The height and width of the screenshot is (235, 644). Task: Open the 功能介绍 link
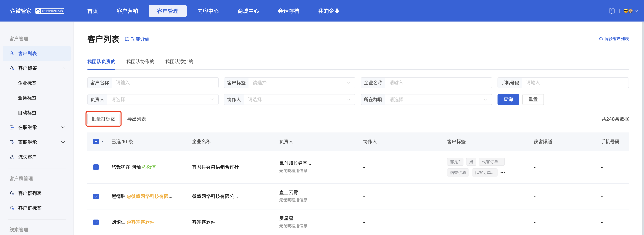click(140, 39)
